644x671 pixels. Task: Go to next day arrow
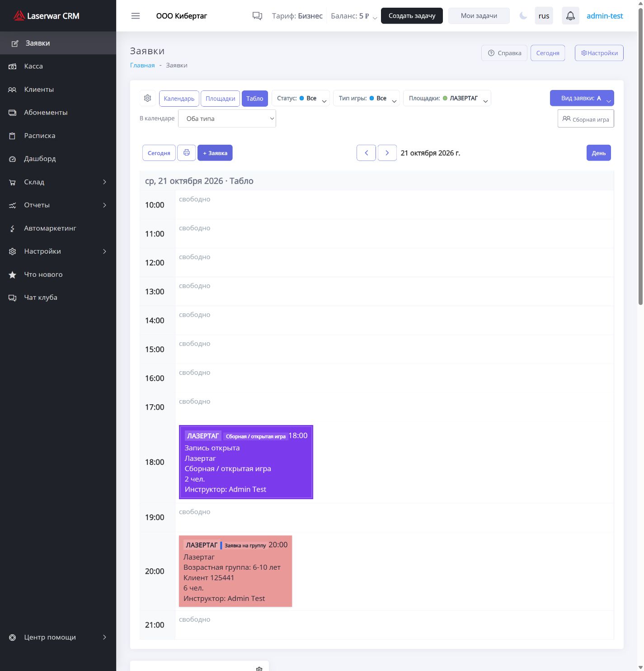pyautogui.click(x=387, y=153)
